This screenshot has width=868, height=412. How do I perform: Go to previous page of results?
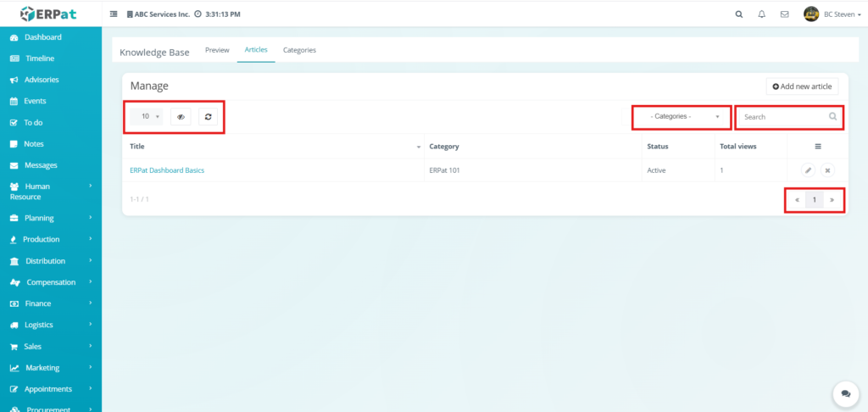[797, 200]
